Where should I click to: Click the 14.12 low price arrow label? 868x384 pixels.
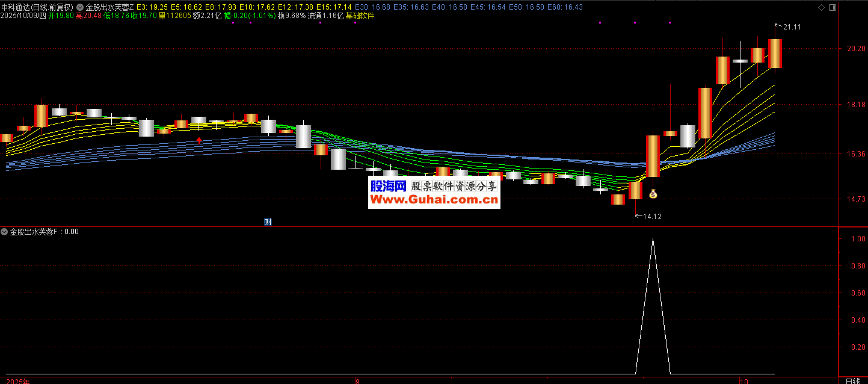coord(651,216)
